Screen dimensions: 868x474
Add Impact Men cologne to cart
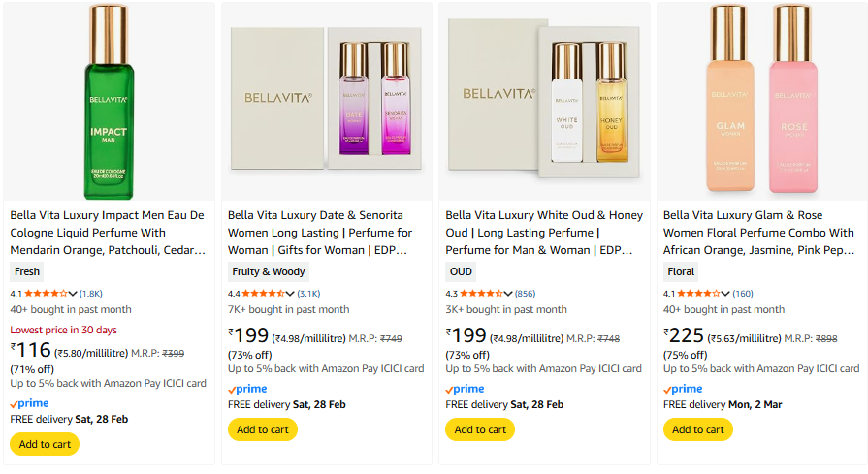[x=45, y=444]
